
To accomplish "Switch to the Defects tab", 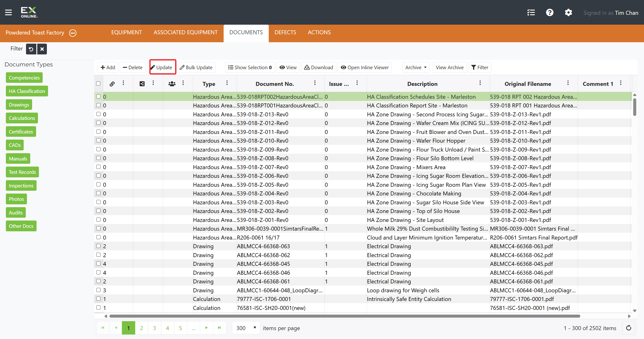I will [285, 33].
